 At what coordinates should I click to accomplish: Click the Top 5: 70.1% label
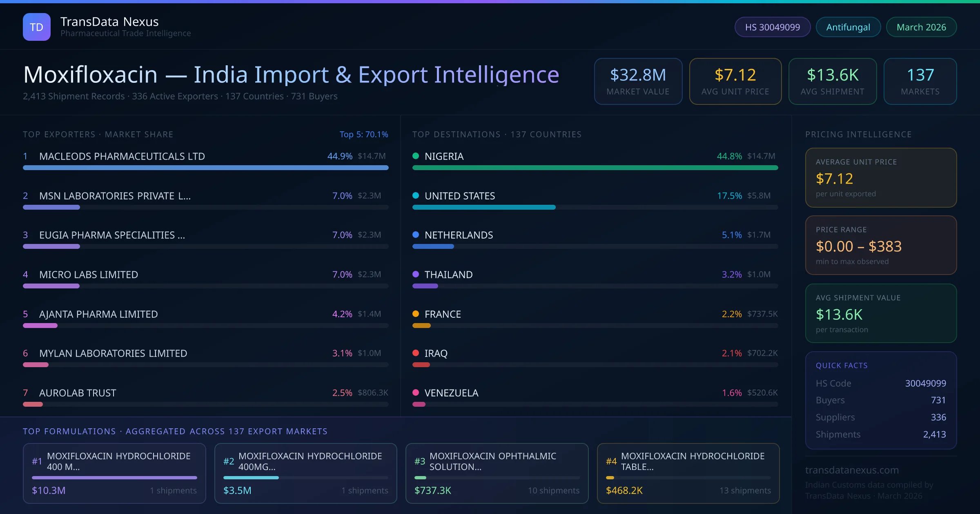tap(363, 134)
